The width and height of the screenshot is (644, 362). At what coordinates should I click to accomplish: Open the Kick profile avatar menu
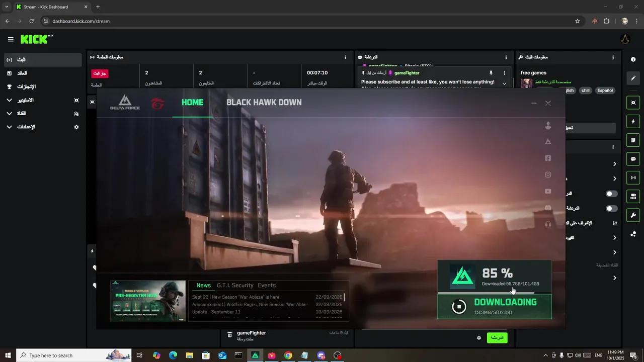coord(625,39)
